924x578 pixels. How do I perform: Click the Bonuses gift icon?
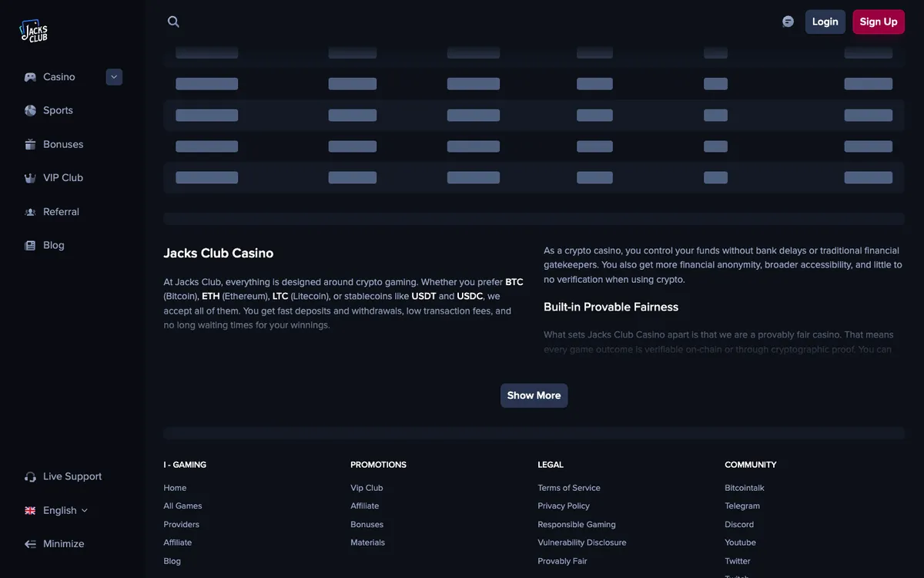click(30, 144)
